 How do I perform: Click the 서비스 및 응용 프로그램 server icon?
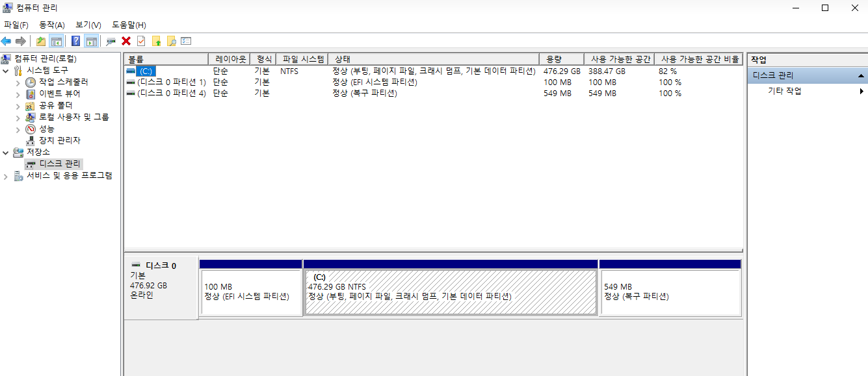[x=18, y=175]
